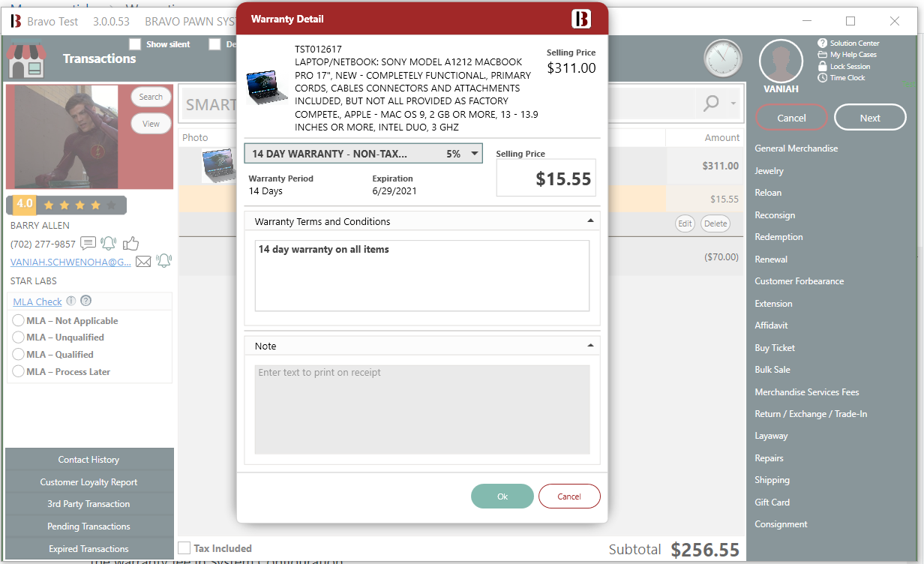Image resolution: width=924 pixels, height=564 pixels.
Task: Click the Edit button on warranty row
Action: click(x=685, y=223)
